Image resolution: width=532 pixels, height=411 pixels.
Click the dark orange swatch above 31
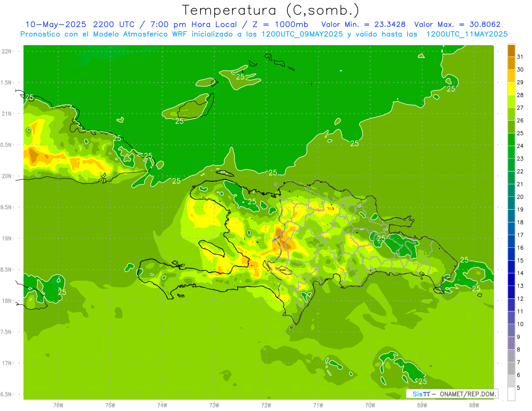click(x=511, y=50)
